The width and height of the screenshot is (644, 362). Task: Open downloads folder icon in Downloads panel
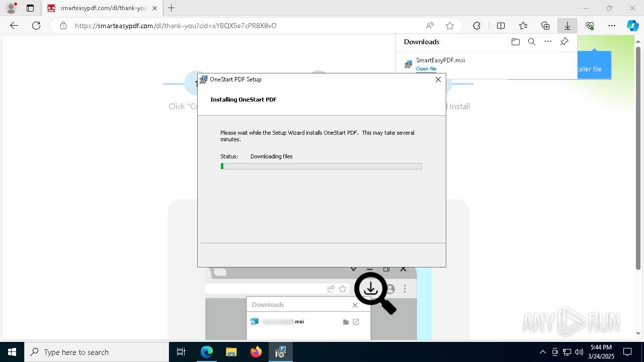(x=515, y=42)
